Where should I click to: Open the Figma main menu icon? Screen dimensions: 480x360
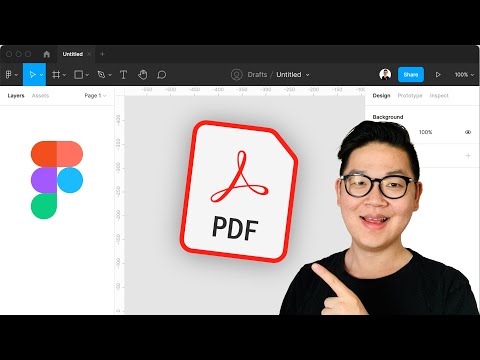9,75
